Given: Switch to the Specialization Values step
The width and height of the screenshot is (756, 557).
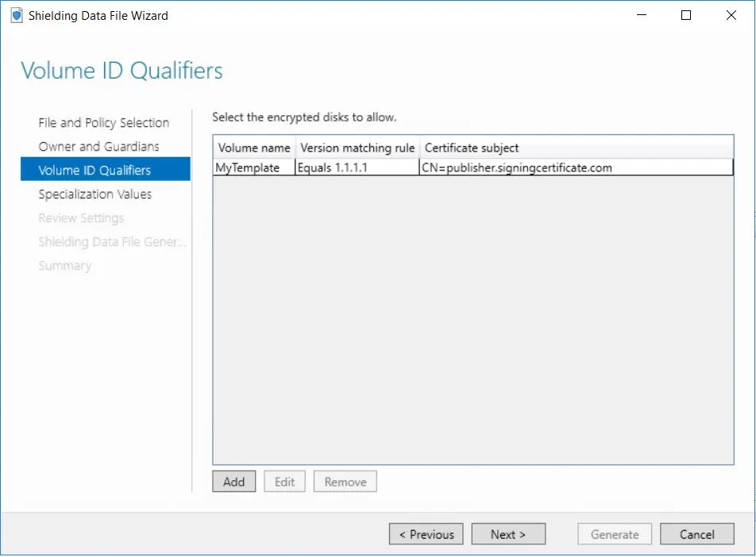Looking at the screenshot, I should click(x=94, y=194).
